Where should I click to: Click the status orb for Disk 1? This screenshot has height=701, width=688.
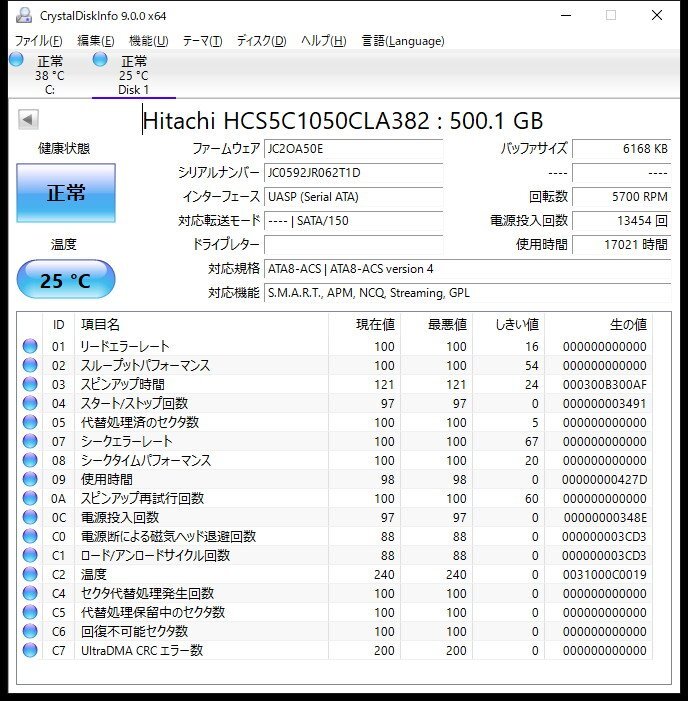click(100, 59)
